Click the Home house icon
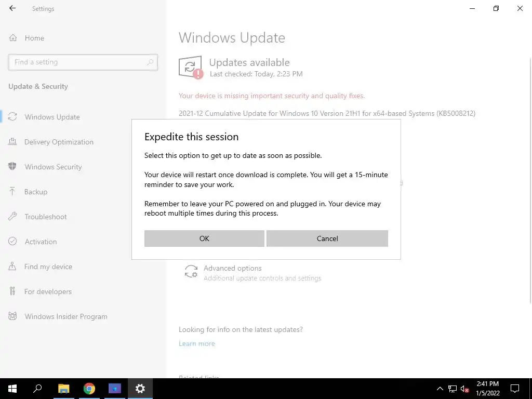The image size is (532, 399). [13, 37]
